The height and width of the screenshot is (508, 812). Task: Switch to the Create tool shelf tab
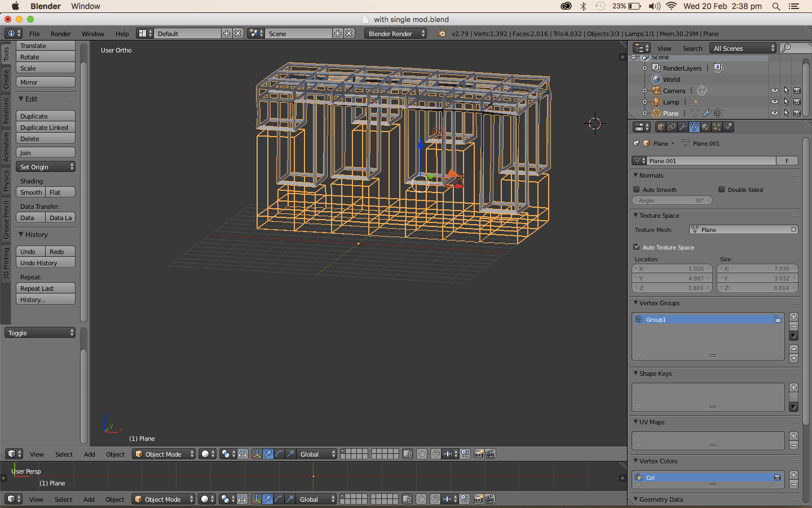(x=6, y=79)
